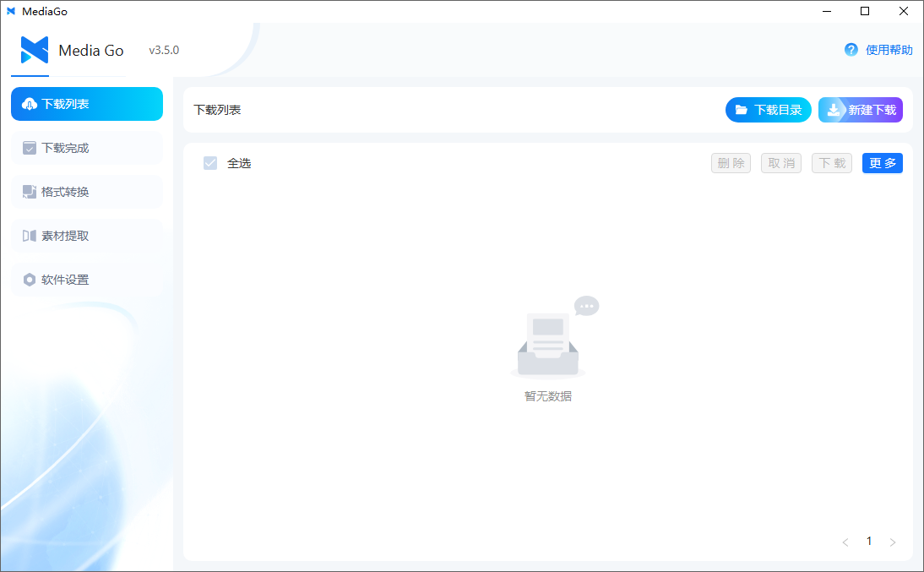Maximize the MediaGo window
Viewport: 924px width, 572px height.
pyautogui.click(x=865, y=11)
